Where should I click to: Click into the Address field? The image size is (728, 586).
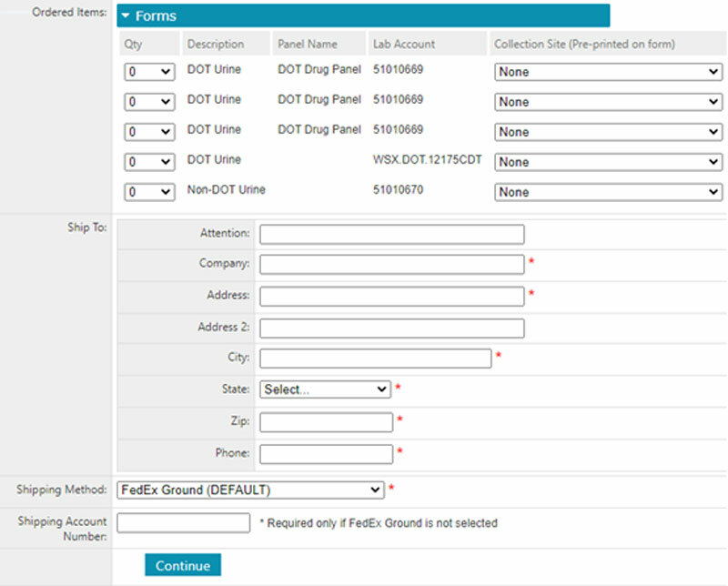(x=391, y=296)
